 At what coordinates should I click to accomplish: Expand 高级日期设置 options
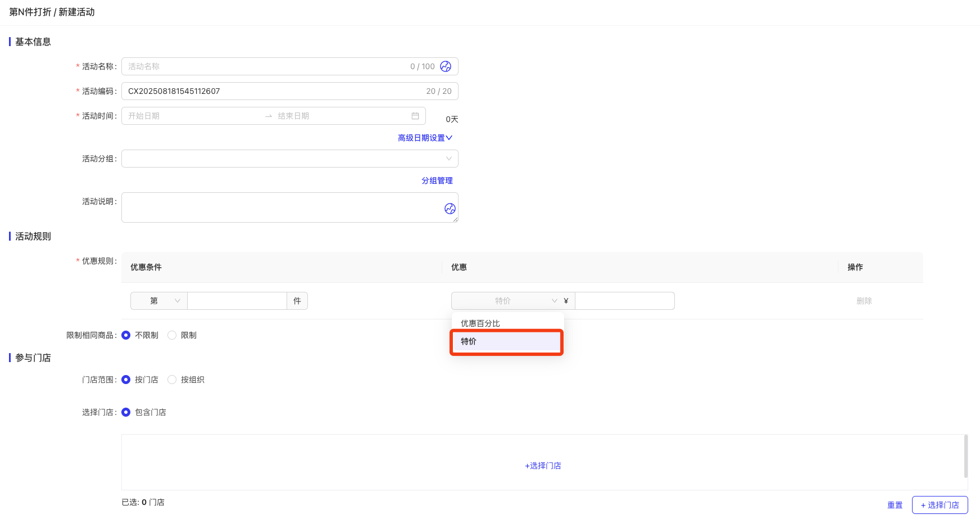425,138
